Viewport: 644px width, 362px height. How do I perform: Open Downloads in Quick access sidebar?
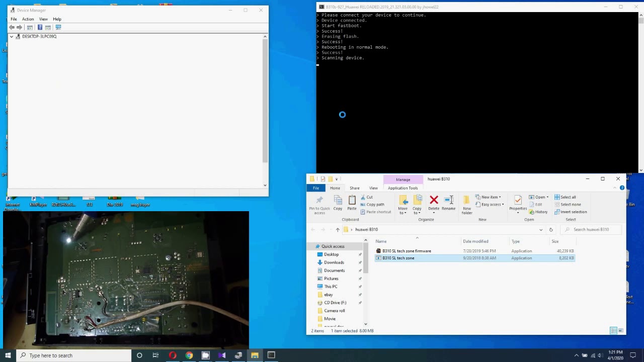coord(334,262)
